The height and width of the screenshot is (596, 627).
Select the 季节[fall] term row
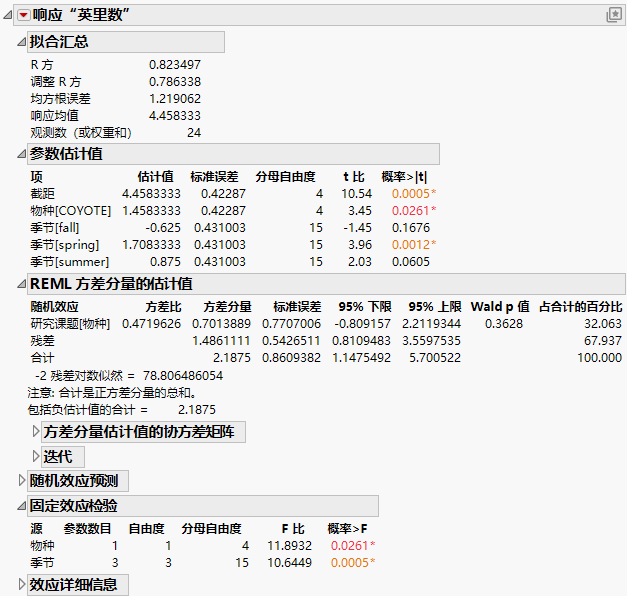pos(234,228)
